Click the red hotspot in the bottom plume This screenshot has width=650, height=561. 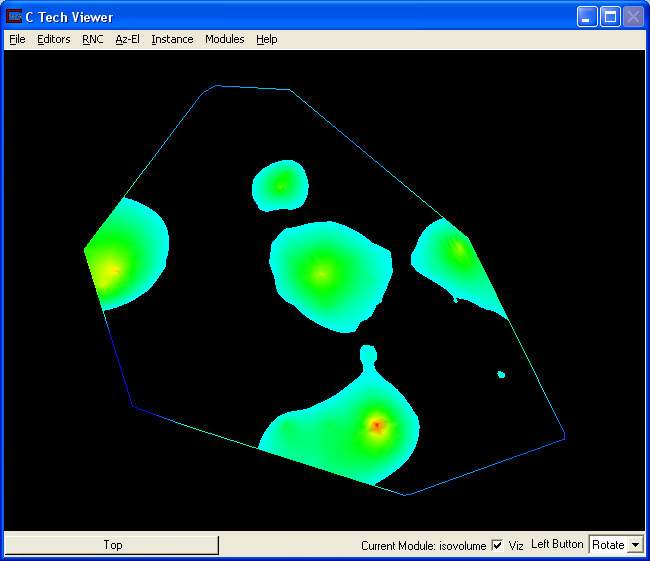[377, 425]
